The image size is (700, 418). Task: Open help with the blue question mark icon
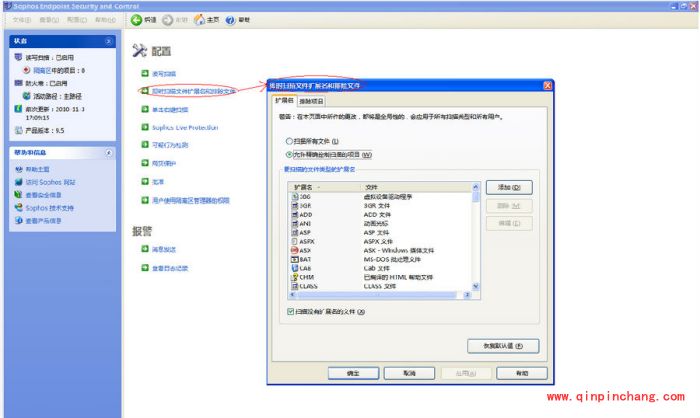coord(230,20)
